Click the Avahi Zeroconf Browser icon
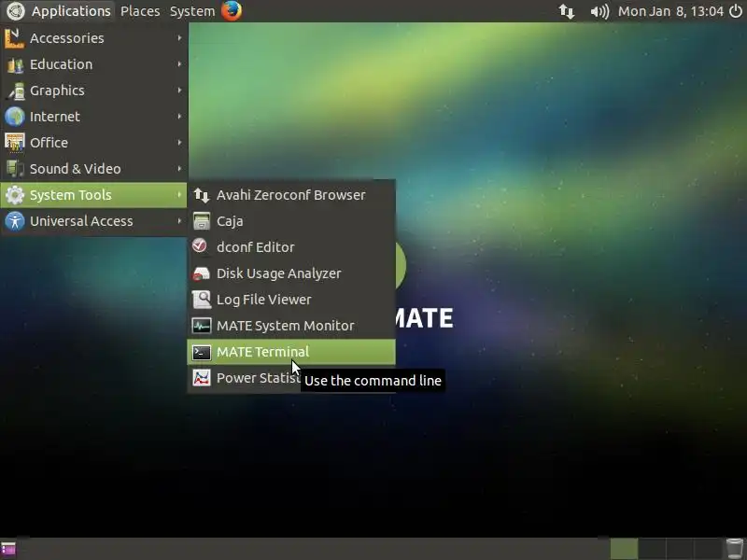This screenshot has height=560, width=747. 202,195
